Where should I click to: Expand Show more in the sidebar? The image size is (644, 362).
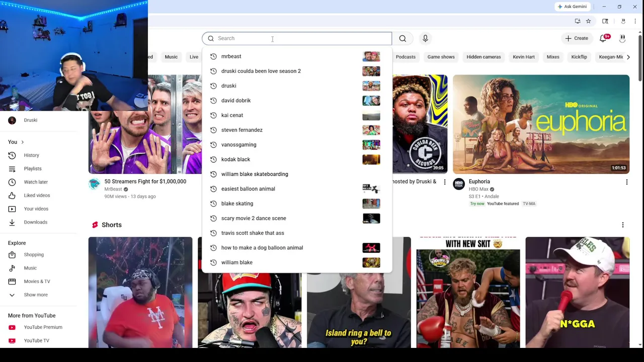(38, 295)
